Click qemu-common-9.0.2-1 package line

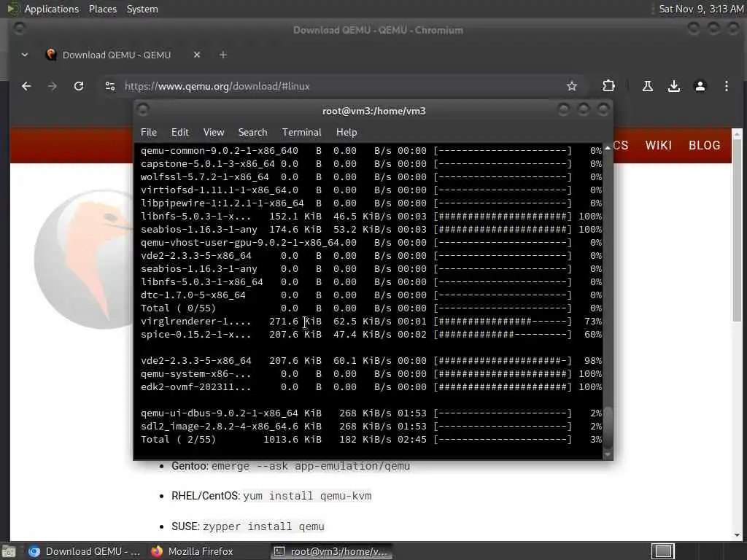[371, 151]
